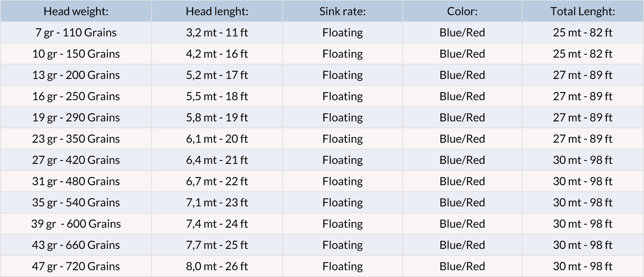Click the "13 gr - 200 Grains" cell
The height and width of the screenshot is (277, 644).
pos(76,75)
